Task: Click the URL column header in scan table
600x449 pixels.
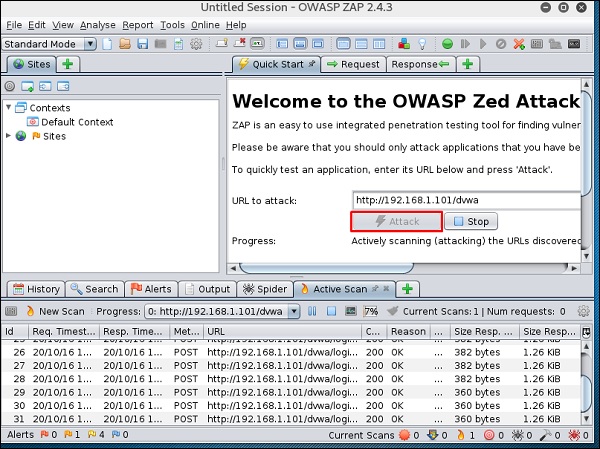Action: (282, 331)
